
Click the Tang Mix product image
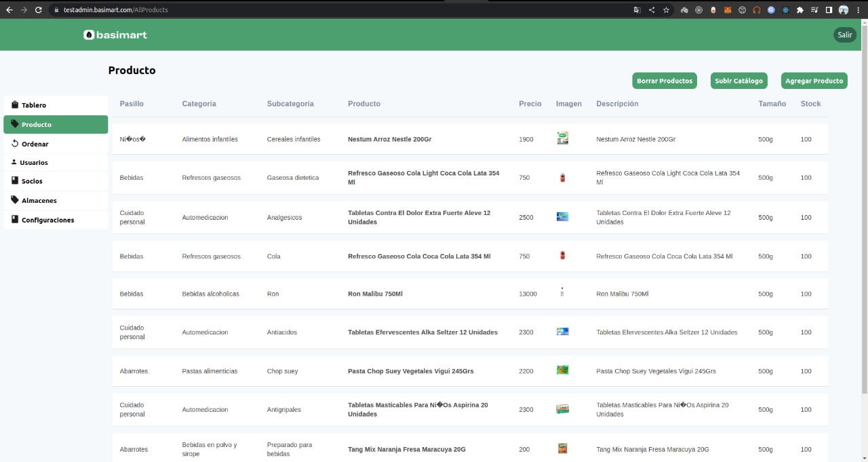coord(562,448)
